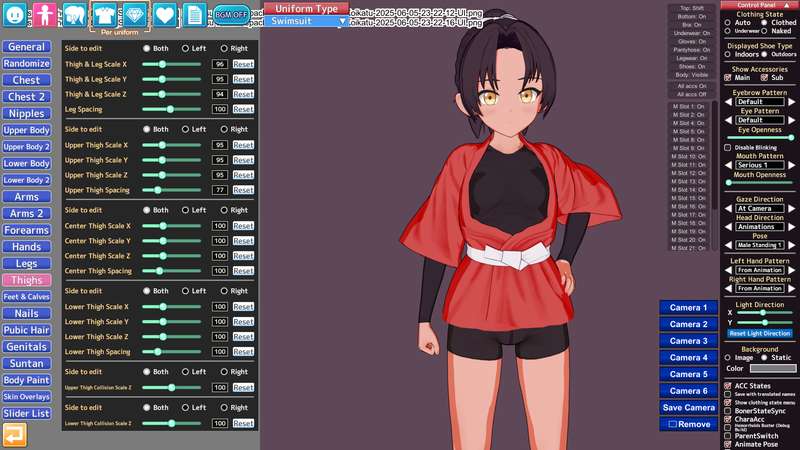This screenshot has width=800, height=450.
Task: Reset Upper Thigh Spacing value
Action: click(243, 190)
